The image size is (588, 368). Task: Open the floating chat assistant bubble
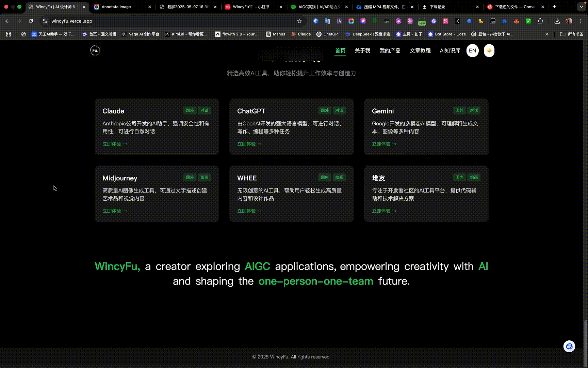coord(569,347)
